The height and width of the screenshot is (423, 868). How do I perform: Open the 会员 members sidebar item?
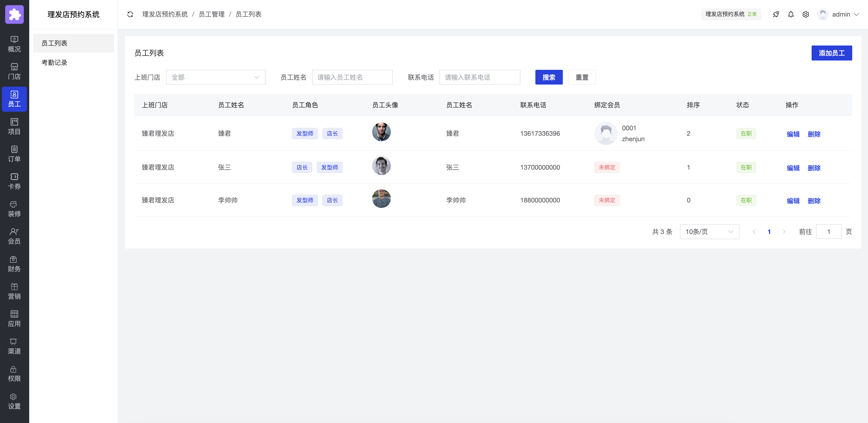14,236
